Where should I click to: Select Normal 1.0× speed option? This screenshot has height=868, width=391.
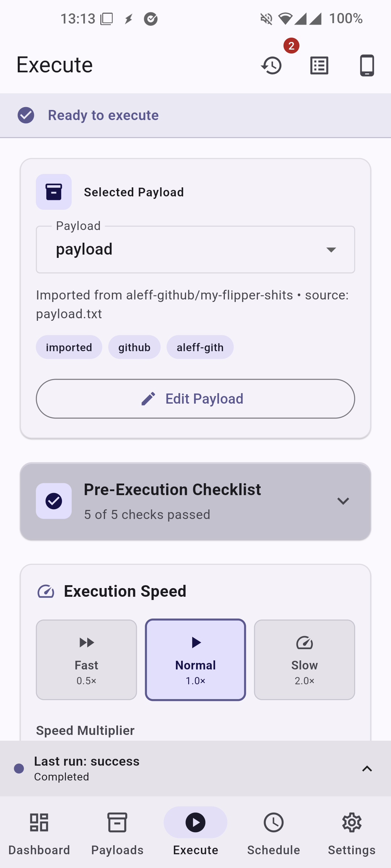click(x=195, y=660)
